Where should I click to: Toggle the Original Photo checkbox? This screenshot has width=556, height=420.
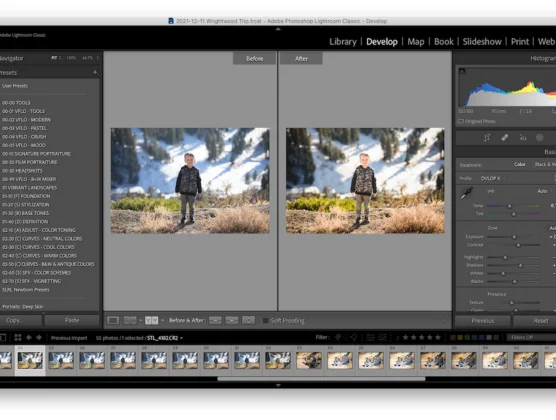(x=461, y=121)
